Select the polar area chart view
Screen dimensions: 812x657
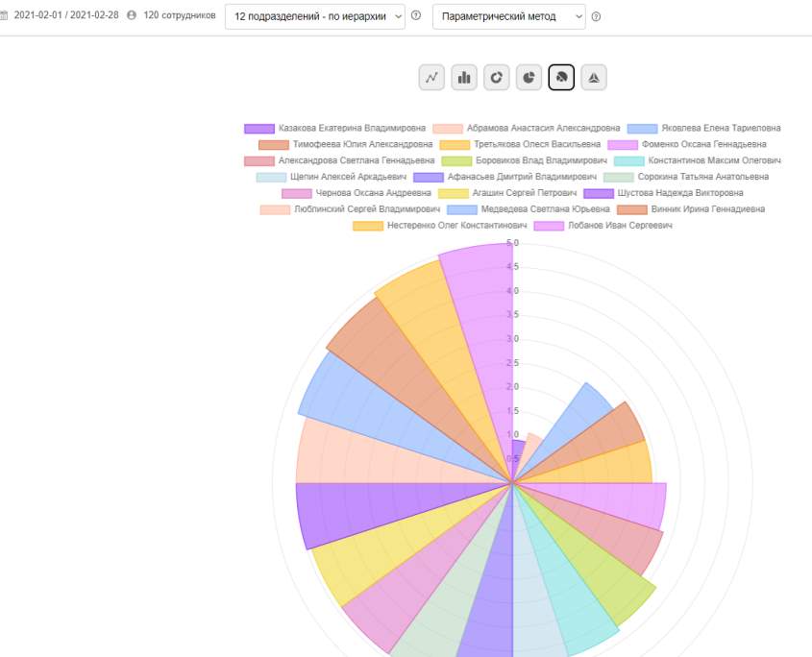pos(561,78)
